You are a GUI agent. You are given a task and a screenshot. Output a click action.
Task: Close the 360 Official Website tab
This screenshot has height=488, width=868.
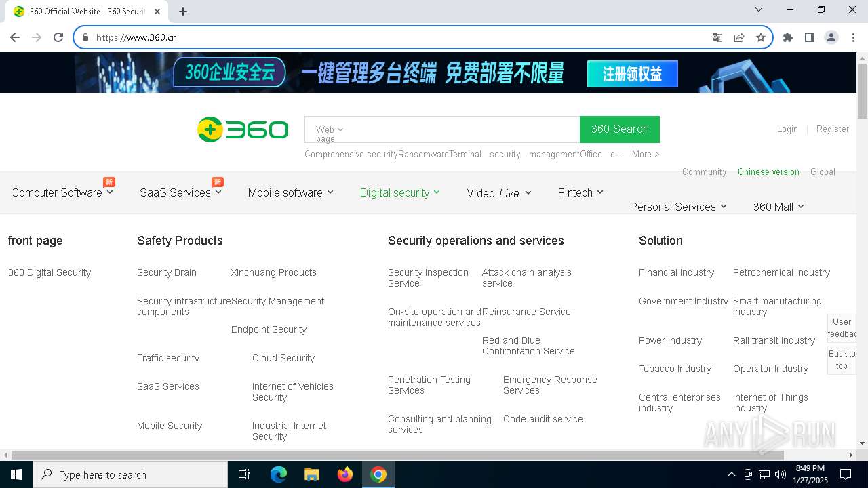(157, 12)
